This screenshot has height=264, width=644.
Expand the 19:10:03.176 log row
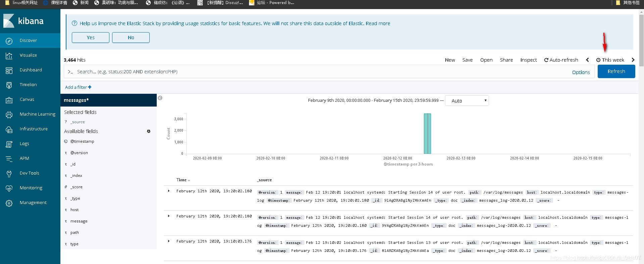169,241
